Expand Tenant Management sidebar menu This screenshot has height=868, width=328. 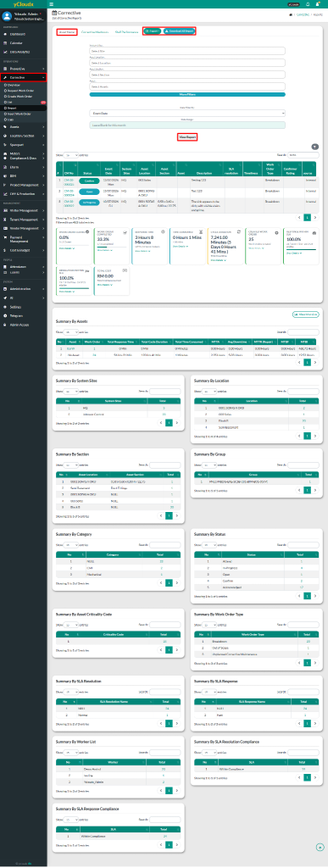23,220
